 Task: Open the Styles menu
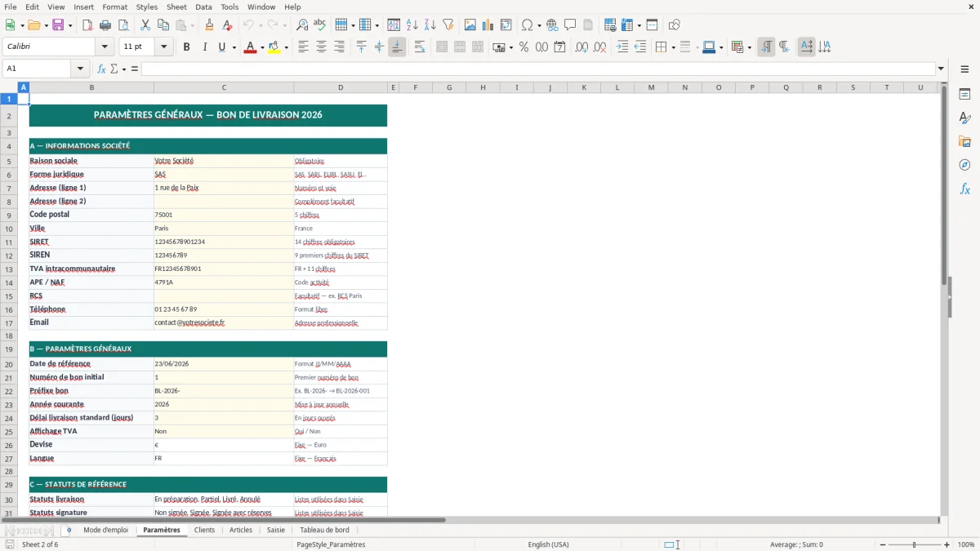[147, 7]
